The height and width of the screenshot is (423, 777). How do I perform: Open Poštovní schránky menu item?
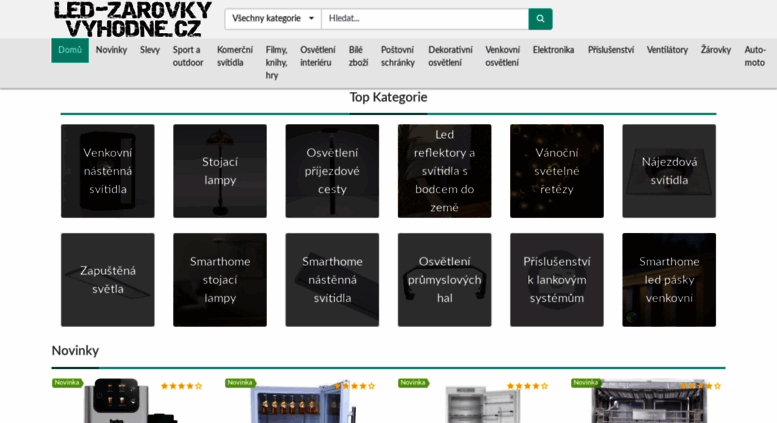point(397,56)
